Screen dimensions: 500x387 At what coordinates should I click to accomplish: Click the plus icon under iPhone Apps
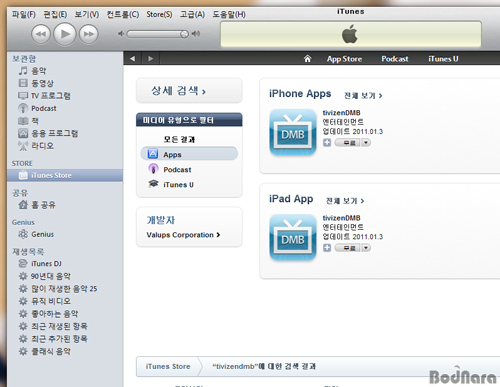(327, 143)
